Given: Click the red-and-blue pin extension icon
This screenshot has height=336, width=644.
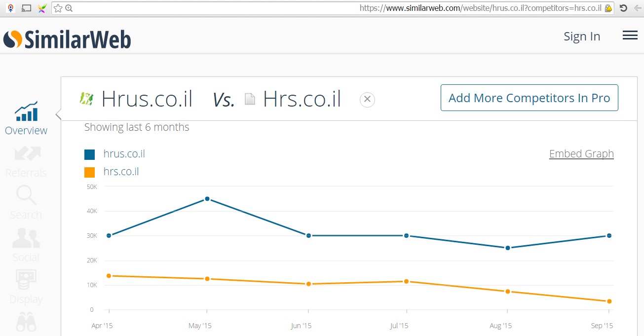Looking at the screenshot, I should (x=10, y=8).
